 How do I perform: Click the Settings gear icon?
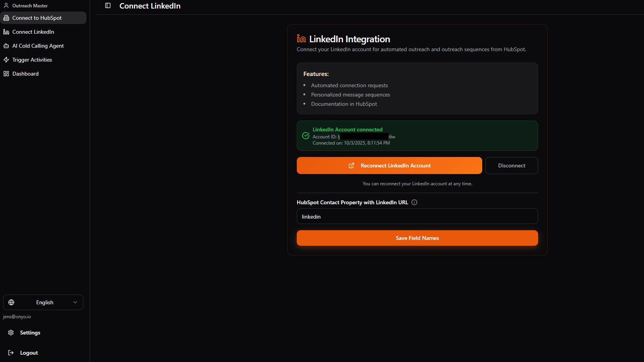[11, 333]
